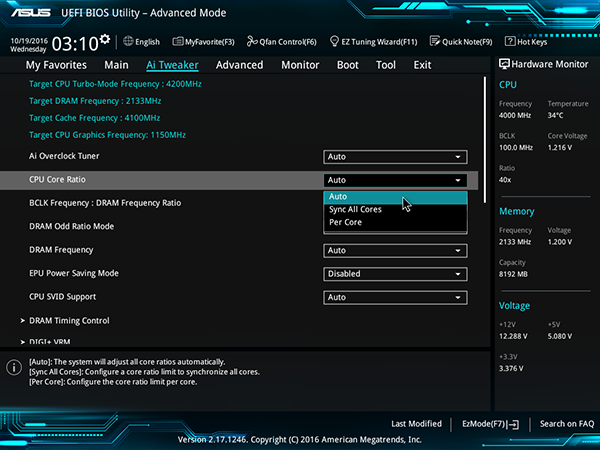Open Qfan Control(F6) fan icon
The height and width of the screenshot is (450, 600).
[x=252, y=42]
